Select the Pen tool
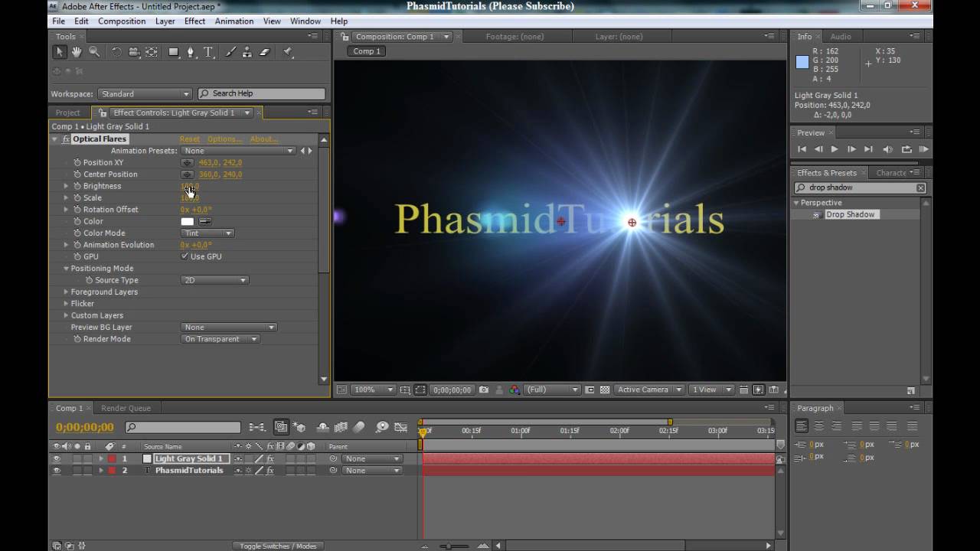 click(x=191, y=52)
